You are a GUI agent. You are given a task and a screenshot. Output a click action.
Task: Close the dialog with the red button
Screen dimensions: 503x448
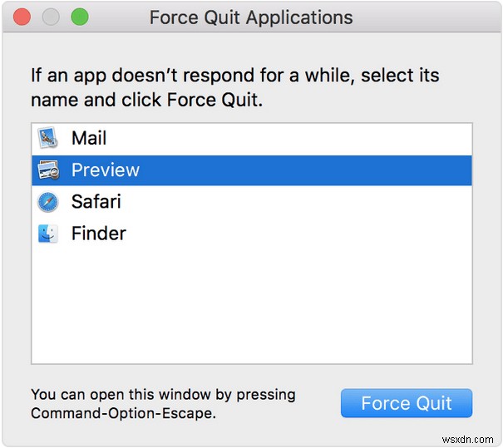pos(22,17)
